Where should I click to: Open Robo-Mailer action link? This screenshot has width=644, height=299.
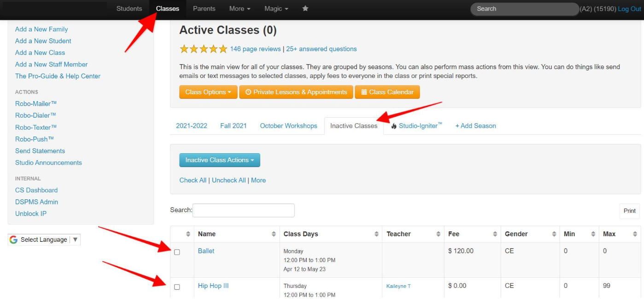(x=36, y=104)
